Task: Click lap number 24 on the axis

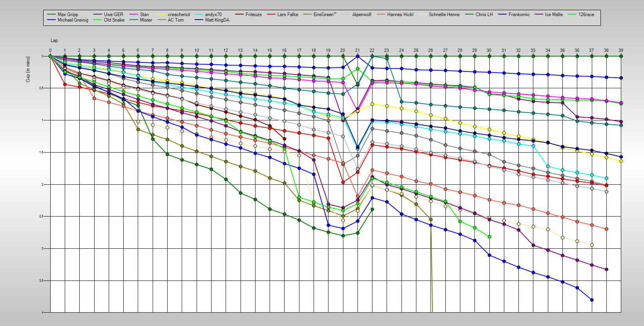Action: click(401, 50)
